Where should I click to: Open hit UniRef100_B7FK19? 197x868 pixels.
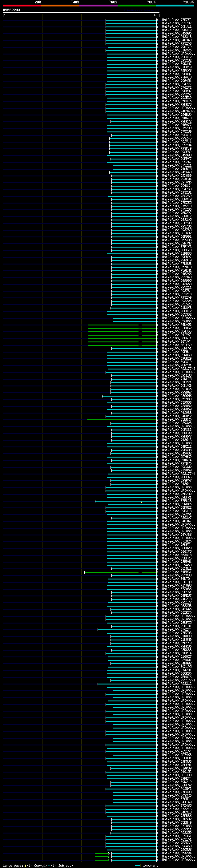tap(176, 67)
